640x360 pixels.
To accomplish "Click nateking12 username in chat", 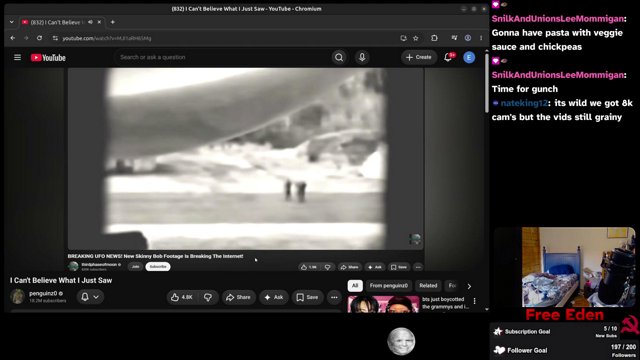I will (x=524, y=103).
